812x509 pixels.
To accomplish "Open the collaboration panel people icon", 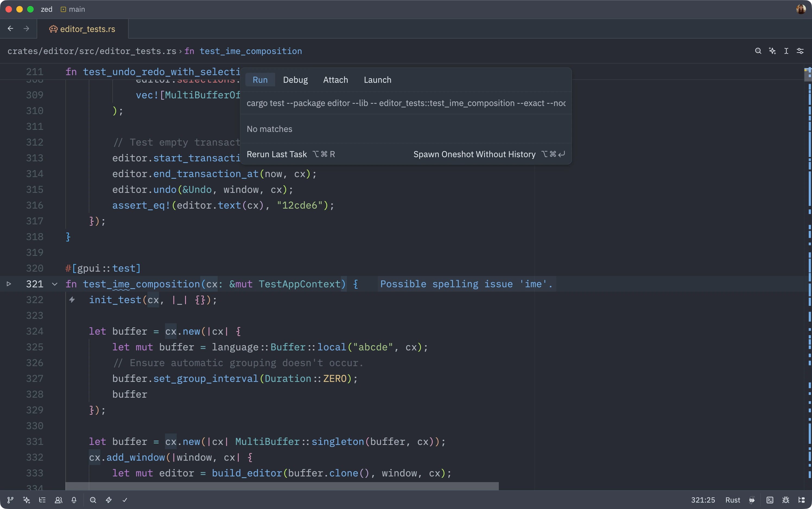I will [58, 500].
